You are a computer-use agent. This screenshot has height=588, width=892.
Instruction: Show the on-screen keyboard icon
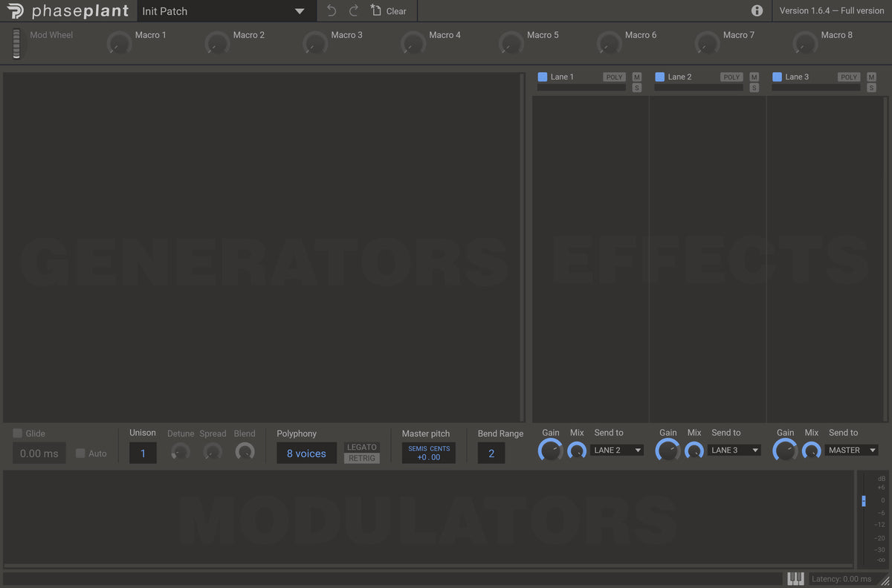click(795, 578)
